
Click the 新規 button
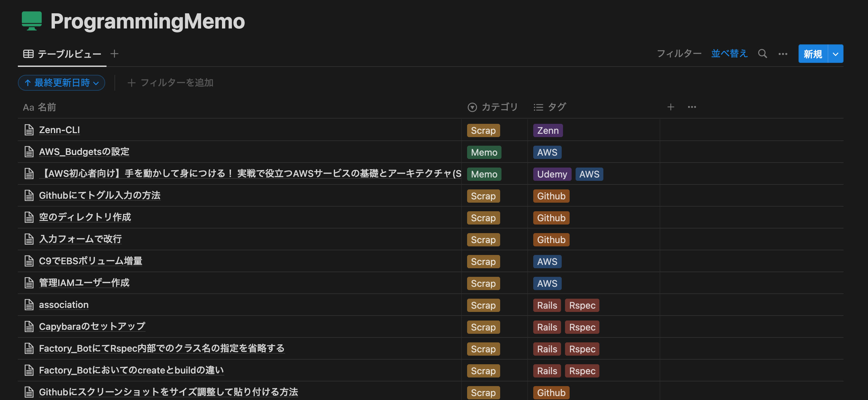tap(813, 53)
